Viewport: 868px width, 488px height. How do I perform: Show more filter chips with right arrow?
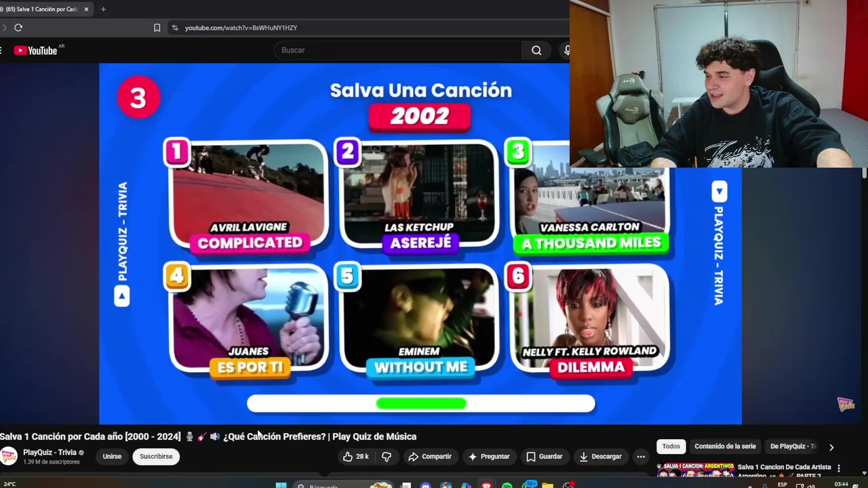[x=831, y=447]
